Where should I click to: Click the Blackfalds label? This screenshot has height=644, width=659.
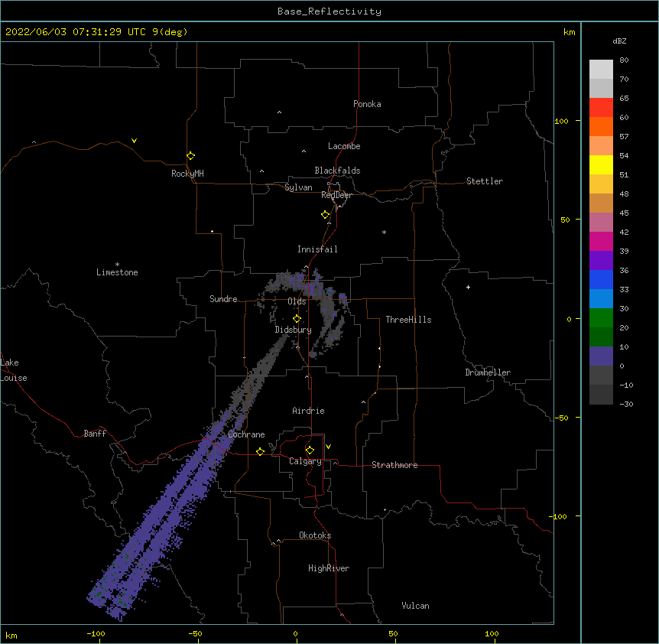tap(337, 171)
